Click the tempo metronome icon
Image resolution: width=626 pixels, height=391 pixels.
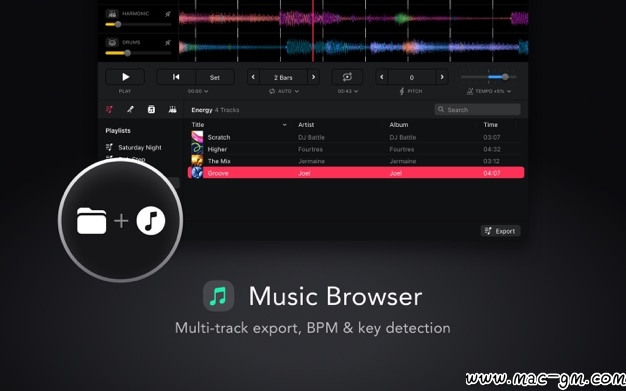470,91
